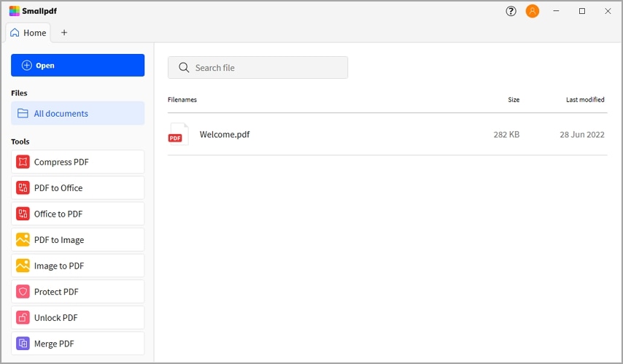623x364 pixels.
Task: Switch to the Home tab
Action: [28, 33]
